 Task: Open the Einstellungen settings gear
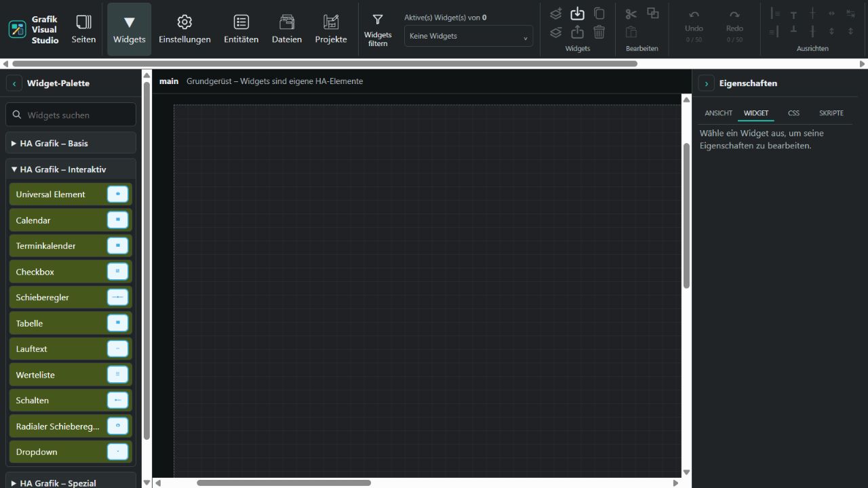pos(184,30)
